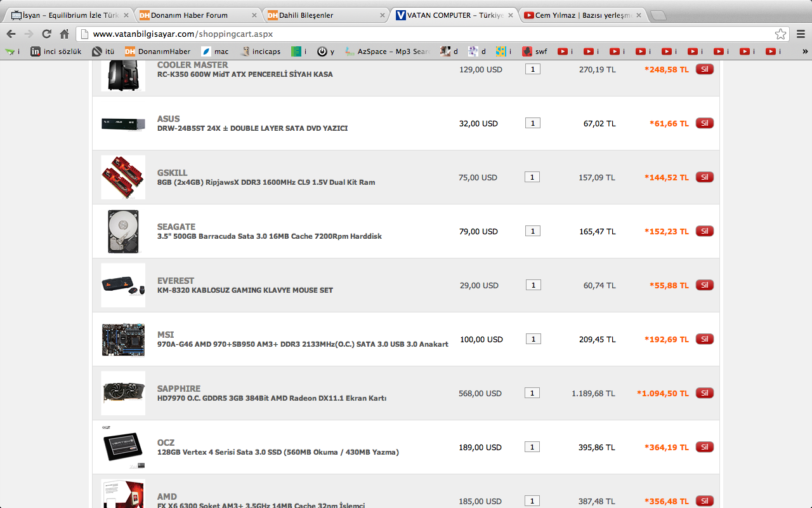This screenshot has width=812, height=508.
Task: Open the AzSpace Mp3 Search bookmark
Action: coord(387,51)
